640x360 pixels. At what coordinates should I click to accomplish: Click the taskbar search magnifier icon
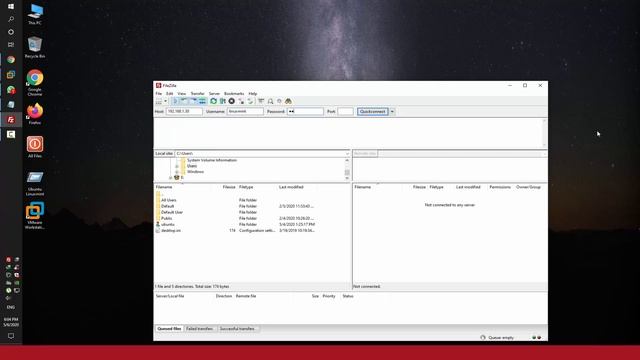pyautogui.click(x=11, y=19)
